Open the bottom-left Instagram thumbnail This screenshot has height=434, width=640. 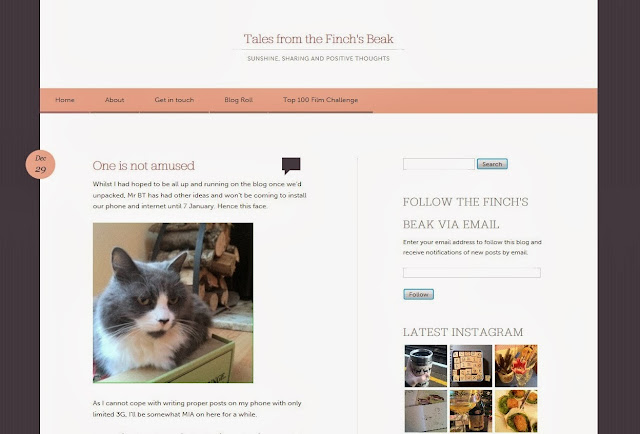point(426,411)
